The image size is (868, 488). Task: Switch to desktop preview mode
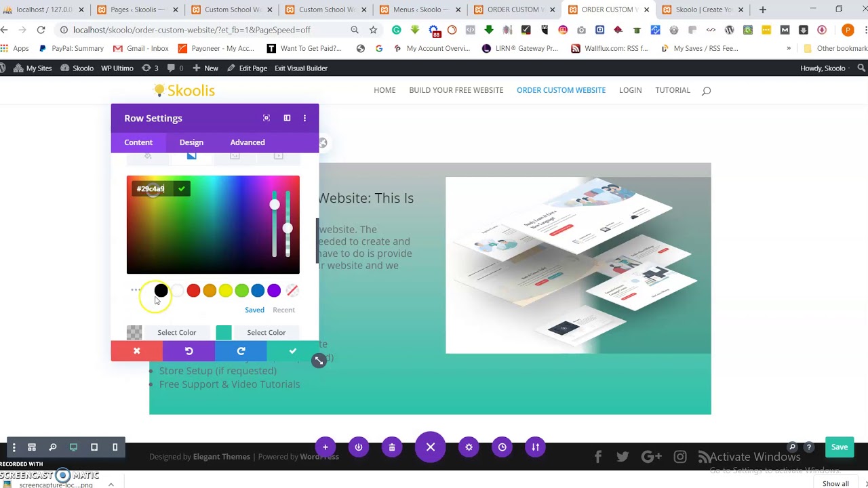pos(73,447)
